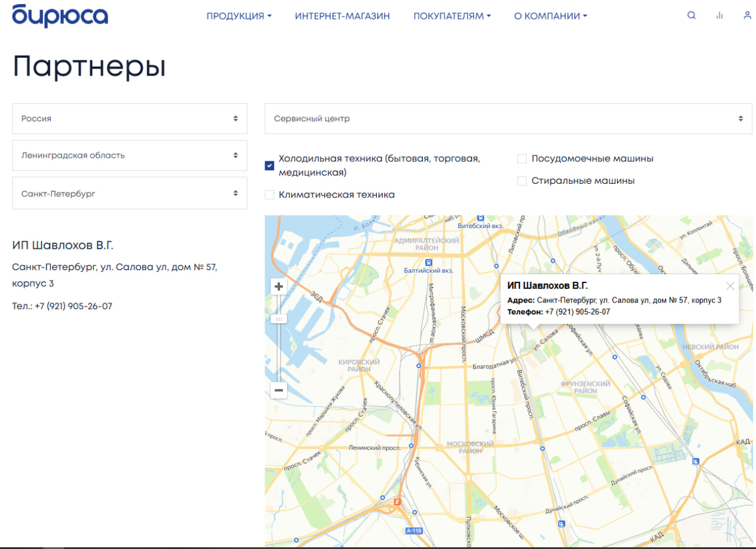Click the Балтийский вкз. station icon on map
The height and width of the screenshot is (549, 756).
[x=428, y=262]
